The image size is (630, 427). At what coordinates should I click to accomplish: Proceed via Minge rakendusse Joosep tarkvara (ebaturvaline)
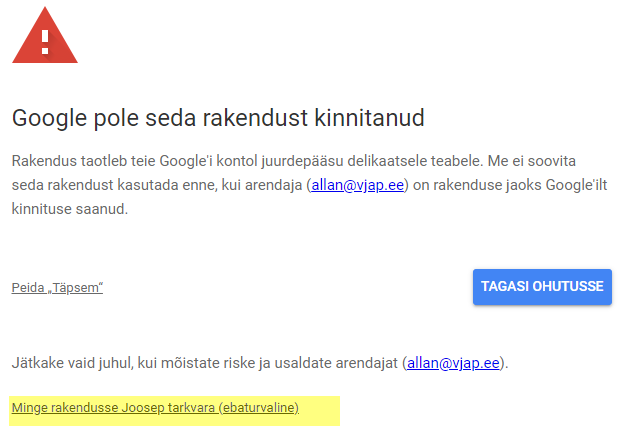155,408
